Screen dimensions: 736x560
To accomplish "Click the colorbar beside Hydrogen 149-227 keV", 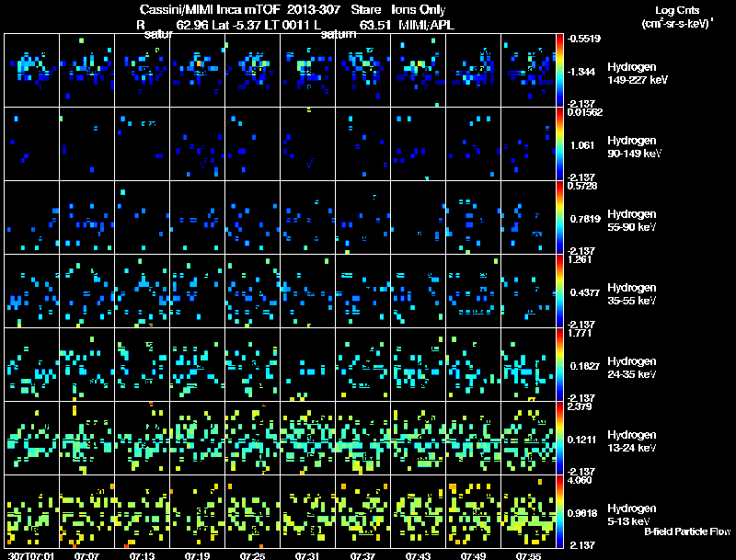I will click(x=559, y=70).
